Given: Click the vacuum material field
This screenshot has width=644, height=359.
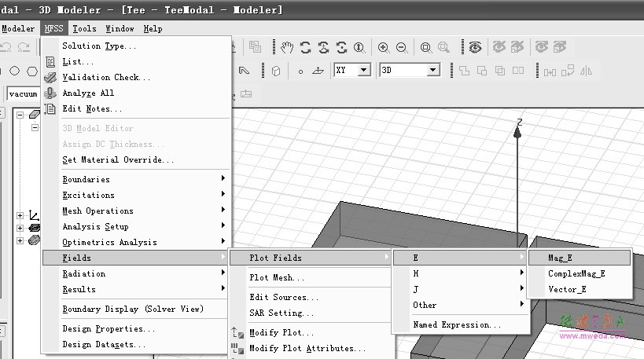Looking at the screenshot, I should [23, 94].
